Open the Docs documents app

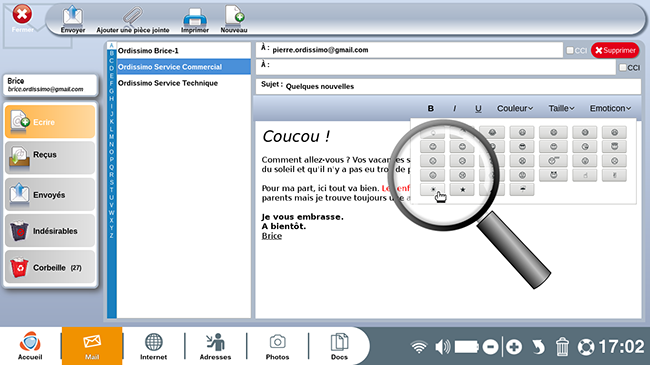[x=339, y=346]
